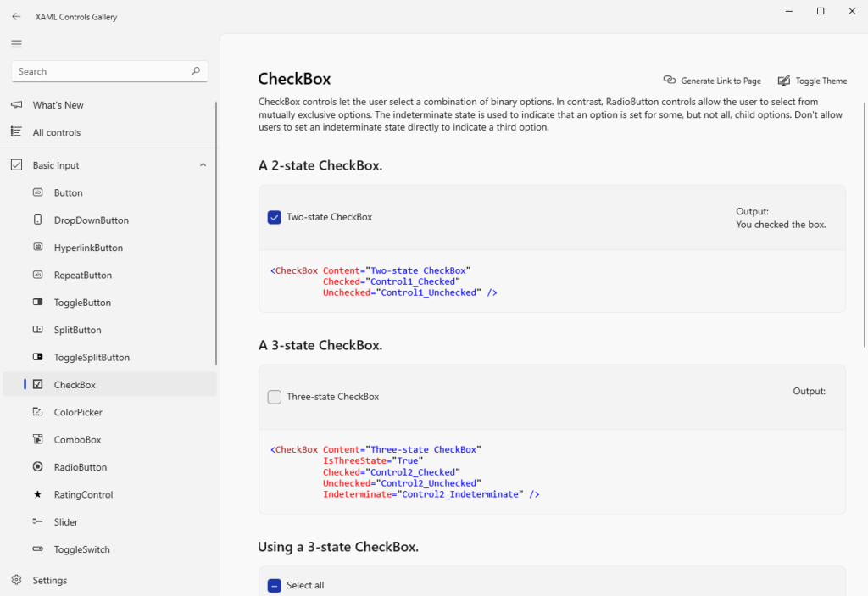Click the back navigation arrow

[x=16, y=16]
